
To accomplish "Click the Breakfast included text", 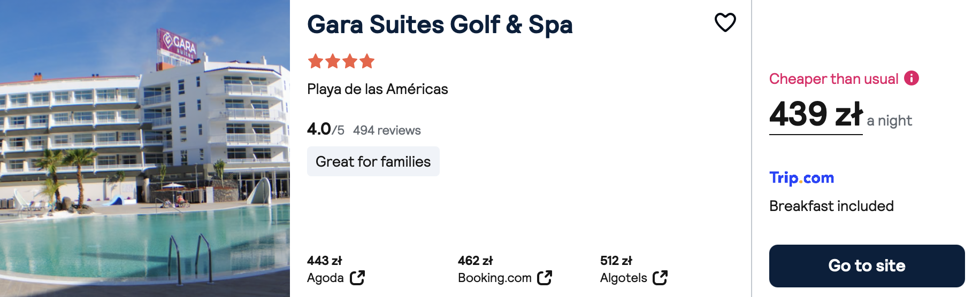I will point(831,206).
